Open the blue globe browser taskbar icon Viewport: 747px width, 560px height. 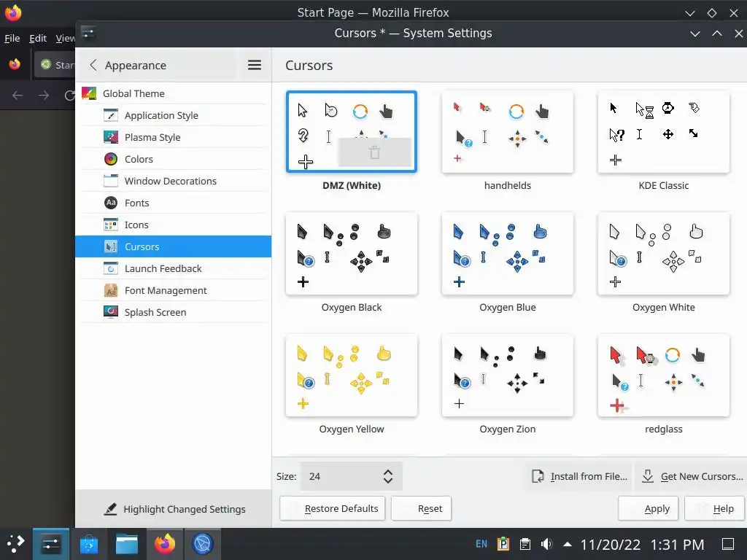click(203, 544)
